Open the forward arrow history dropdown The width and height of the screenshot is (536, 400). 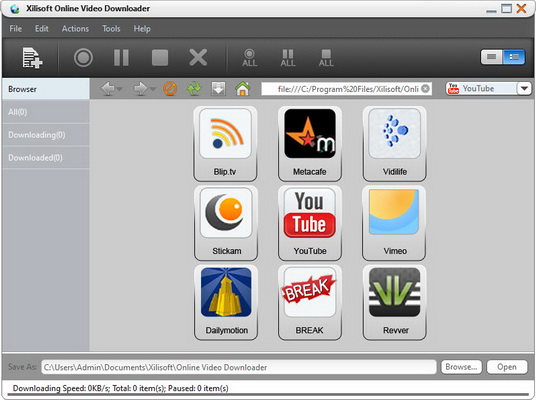152,89
